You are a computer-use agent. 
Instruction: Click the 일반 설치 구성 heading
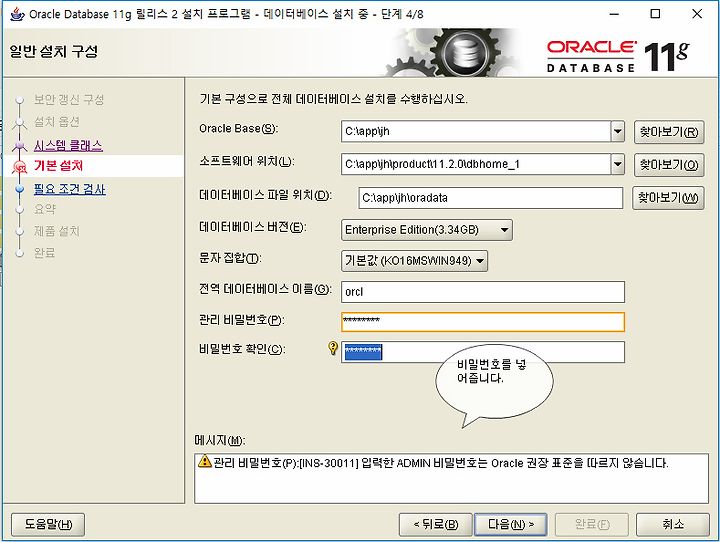pyautogui.click(x=54, y=51)
